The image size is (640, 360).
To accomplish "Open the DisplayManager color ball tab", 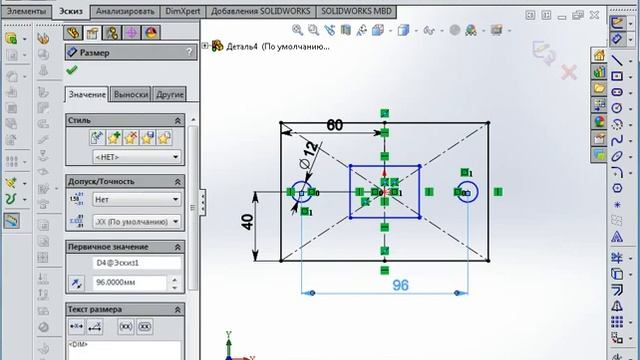I will pos(151,33).
